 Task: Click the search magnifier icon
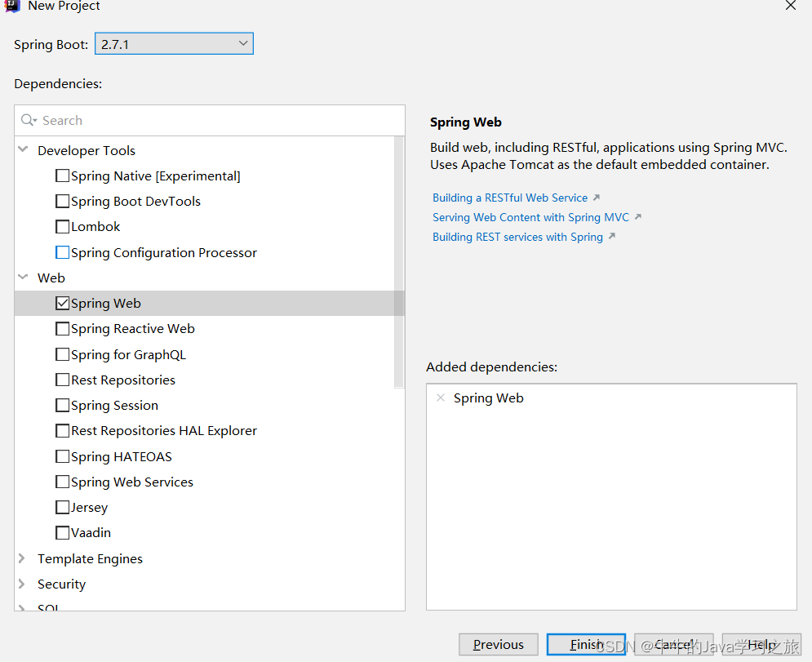coord(28,120)
